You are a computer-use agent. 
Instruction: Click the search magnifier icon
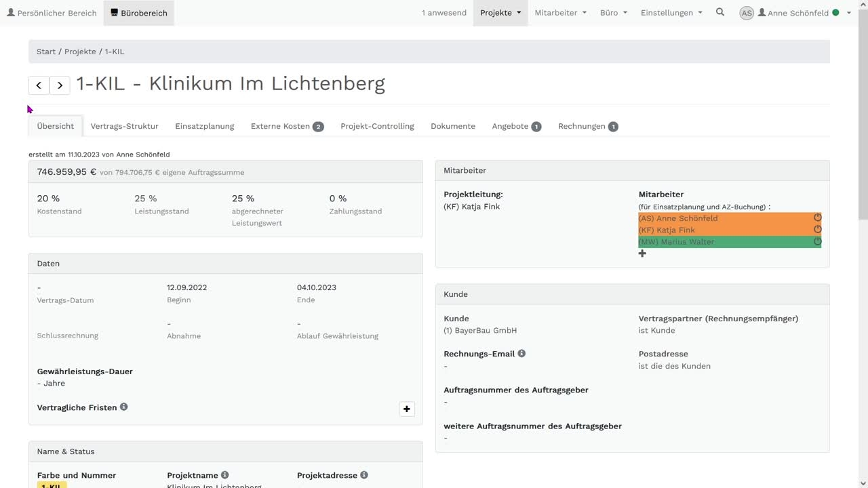coord(720,12)
